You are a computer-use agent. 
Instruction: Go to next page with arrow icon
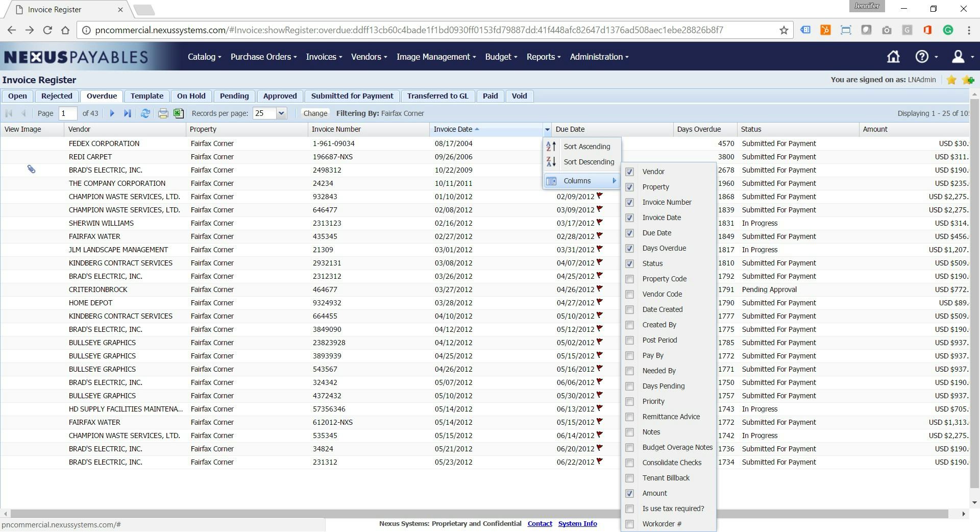click(112, 113)
